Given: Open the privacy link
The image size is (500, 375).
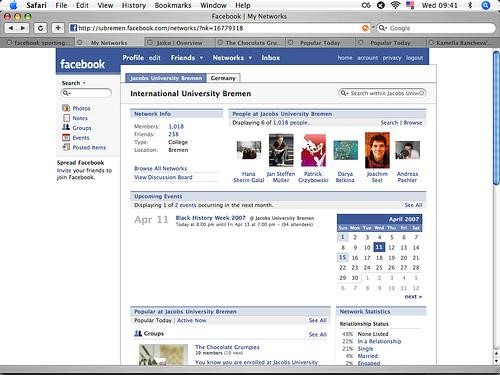Looking at the screenshot, I should click(x=392, y=58).
